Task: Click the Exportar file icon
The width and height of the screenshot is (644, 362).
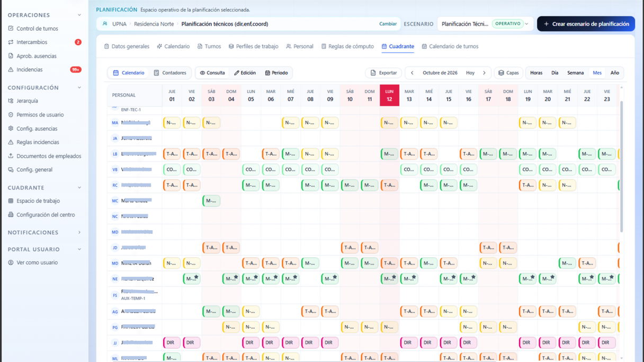Action: 373,73
